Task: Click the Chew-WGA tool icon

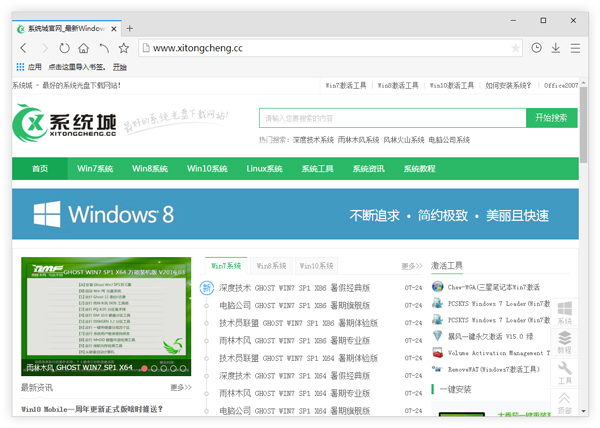Action: pyautogui.click(x=437, y=286)
